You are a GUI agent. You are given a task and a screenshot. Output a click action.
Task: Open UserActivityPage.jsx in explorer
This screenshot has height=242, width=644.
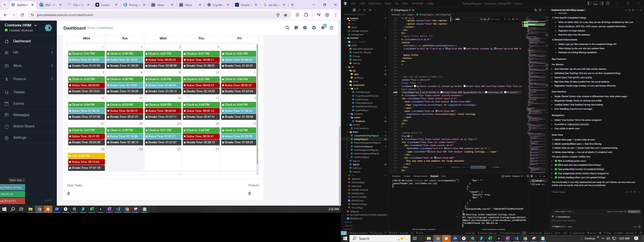[x=363, y=147]
